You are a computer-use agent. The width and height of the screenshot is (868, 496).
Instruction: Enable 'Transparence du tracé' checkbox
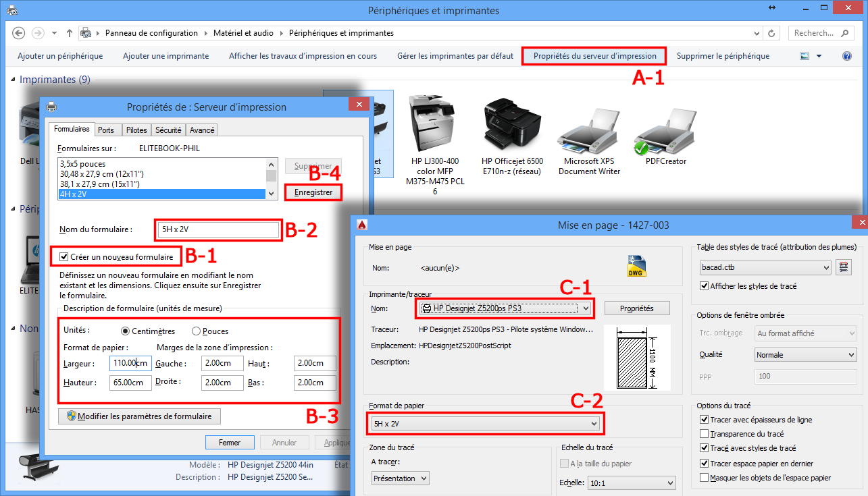point(705,434)
